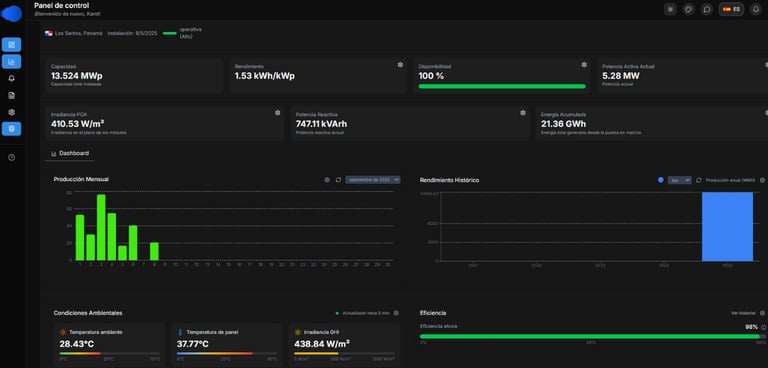
Task: Open the Rendimiento card gear icon
Action: [400, 65]
